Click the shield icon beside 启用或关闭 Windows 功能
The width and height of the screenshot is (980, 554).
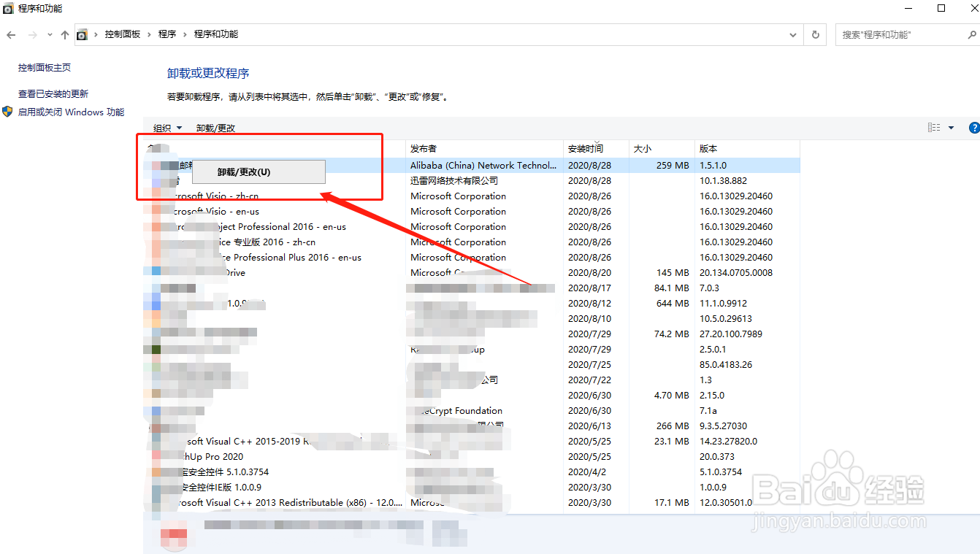click(x=7, y=112)
